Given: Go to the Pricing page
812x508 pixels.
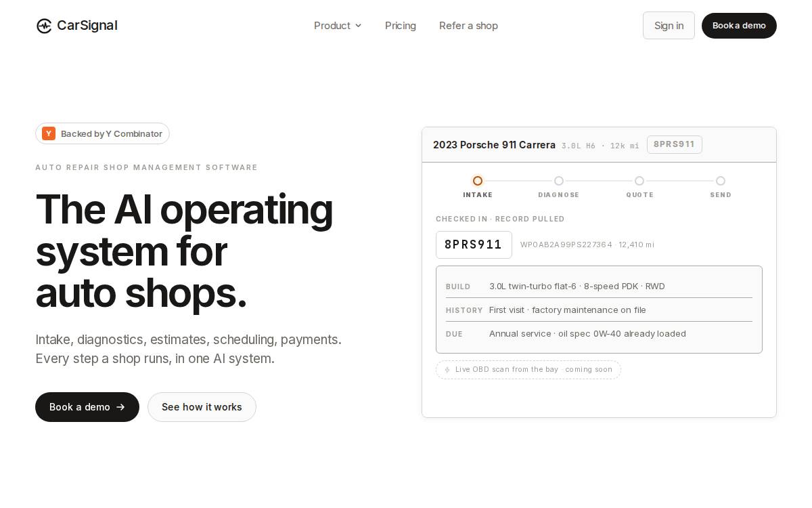Looking at the screenshot, I should pos(401,26).
